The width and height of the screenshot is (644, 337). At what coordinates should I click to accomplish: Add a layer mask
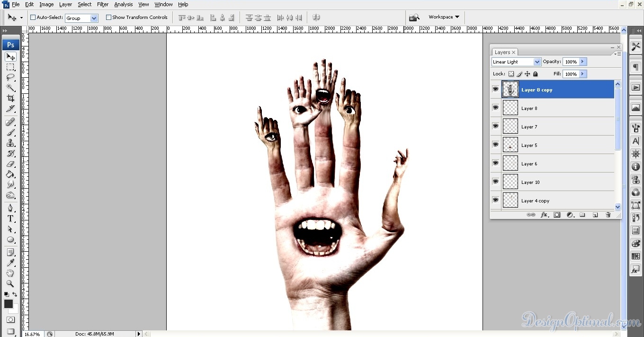557,215
